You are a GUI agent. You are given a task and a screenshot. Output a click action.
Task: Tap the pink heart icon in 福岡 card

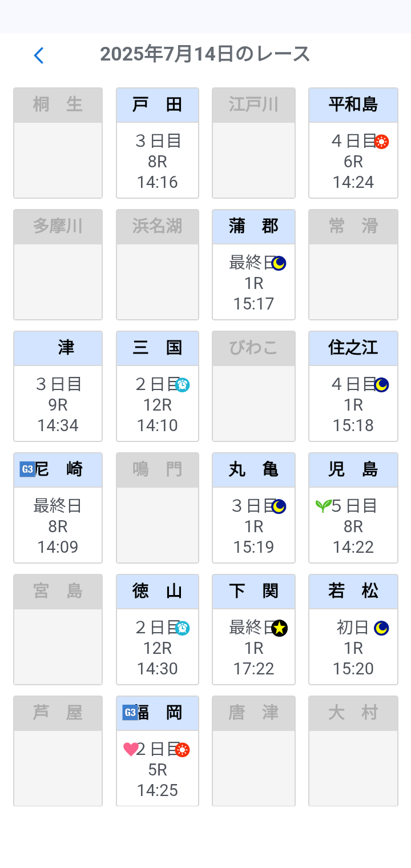(131, 749)
